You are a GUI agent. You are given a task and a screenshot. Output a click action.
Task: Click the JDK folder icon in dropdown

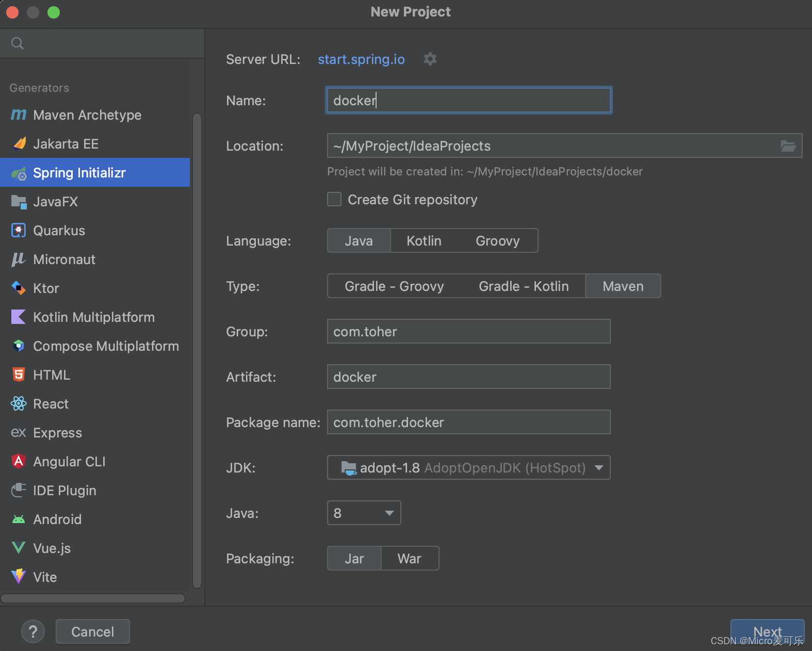(x=349, y=468)
